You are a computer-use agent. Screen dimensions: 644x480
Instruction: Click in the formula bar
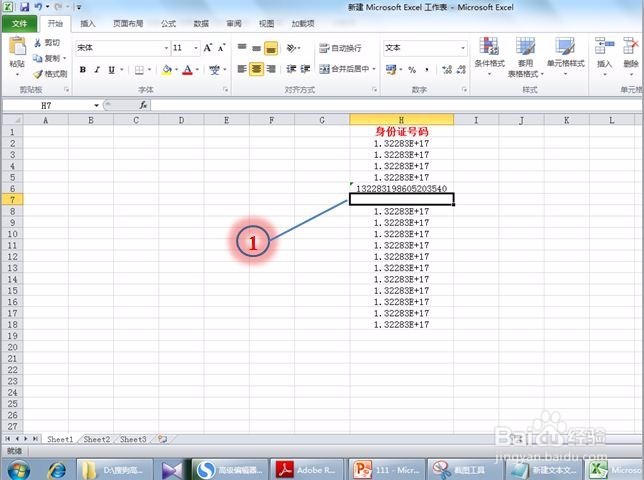pos(396,106)
